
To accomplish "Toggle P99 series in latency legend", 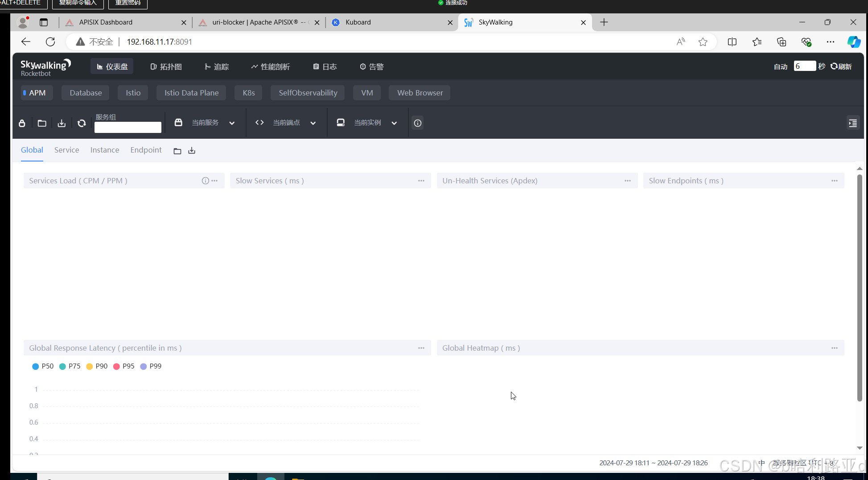I will [151, 366].
